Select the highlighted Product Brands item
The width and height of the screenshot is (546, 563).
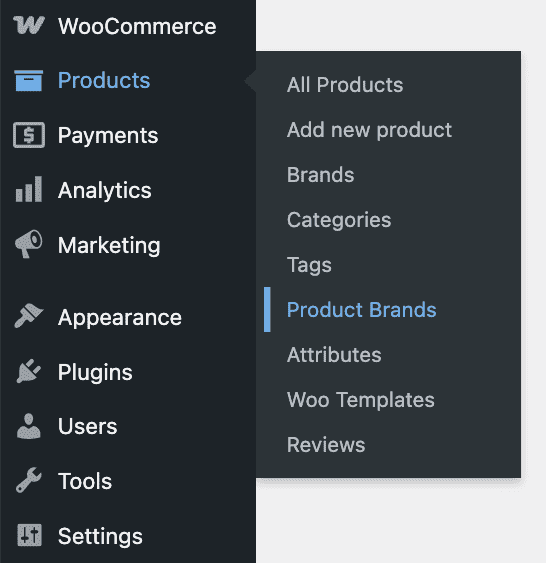pyautogui.click(x=361, y=310)
